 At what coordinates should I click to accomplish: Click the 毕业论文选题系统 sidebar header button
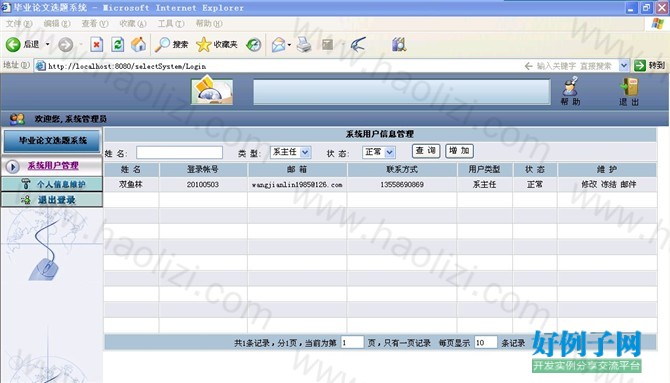(52, 141)
